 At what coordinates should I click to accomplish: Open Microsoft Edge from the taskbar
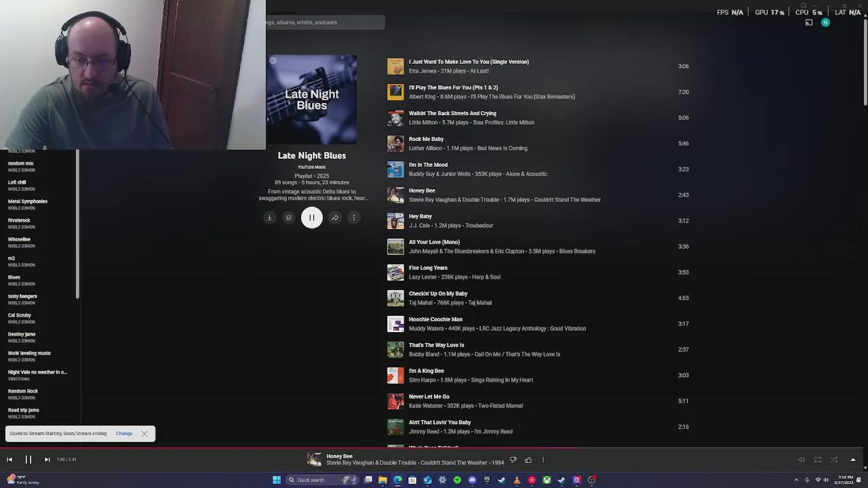tap(398, 480)
